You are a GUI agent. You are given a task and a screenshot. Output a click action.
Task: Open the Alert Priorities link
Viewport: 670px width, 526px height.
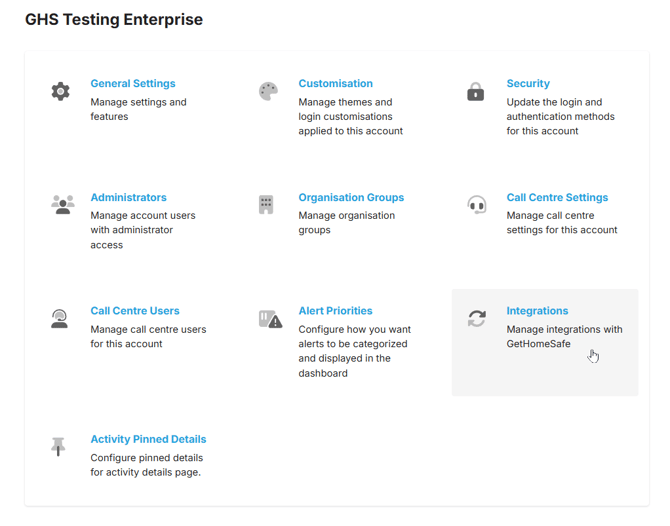[335, 311]
